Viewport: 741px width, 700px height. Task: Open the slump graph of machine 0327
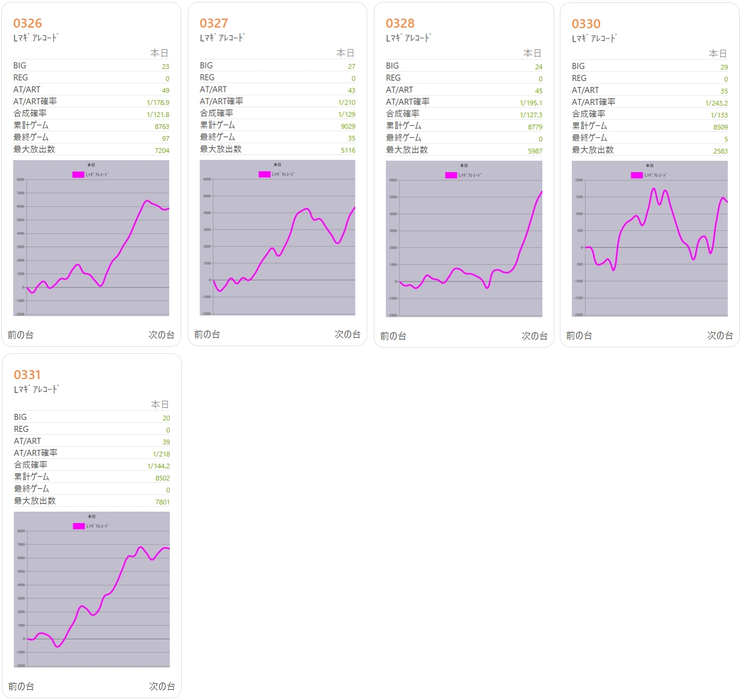pyautogui.click(x=277, y=238)
